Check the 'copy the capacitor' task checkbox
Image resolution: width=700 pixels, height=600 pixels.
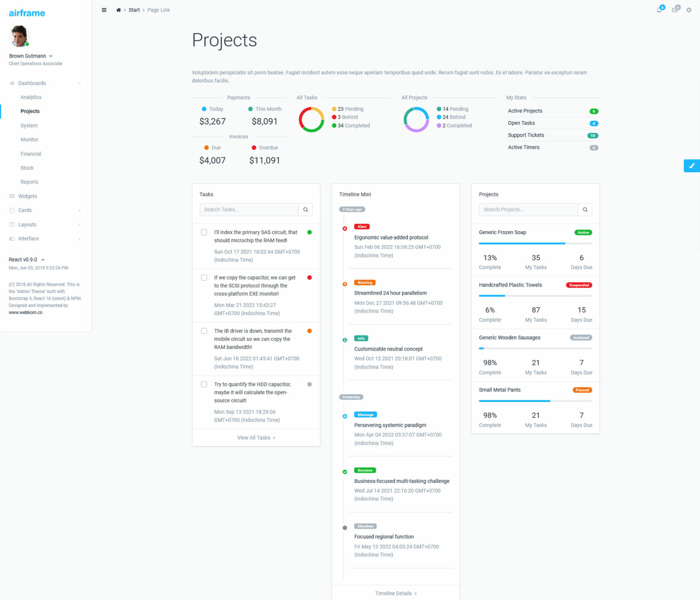click(204, 277)
